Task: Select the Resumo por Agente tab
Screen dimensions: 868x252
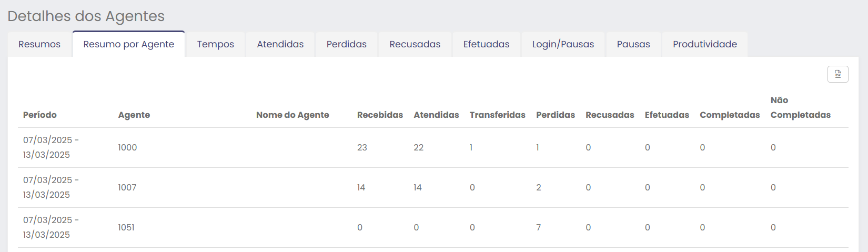Action: pos(128,44)
